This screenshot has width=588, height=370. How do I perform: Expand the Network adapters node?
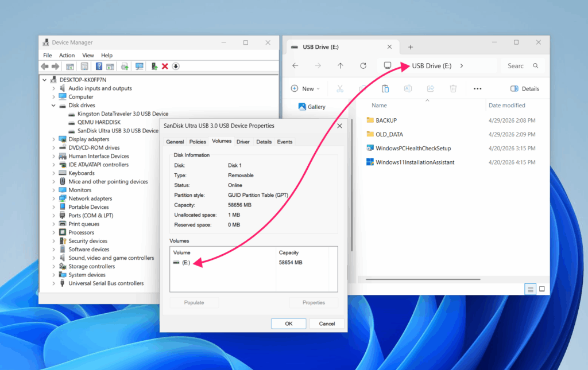tap(53, 199)
